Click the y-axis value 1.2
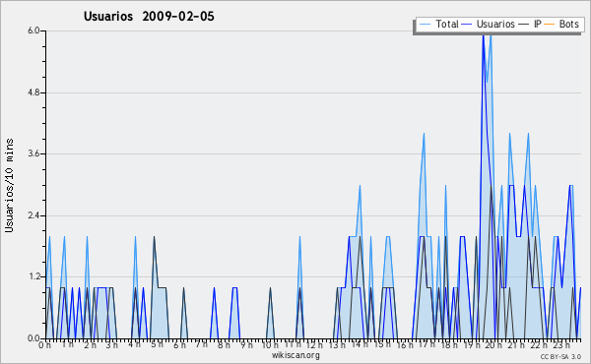This screenshot has width=591, height=364. click(33, 277)
